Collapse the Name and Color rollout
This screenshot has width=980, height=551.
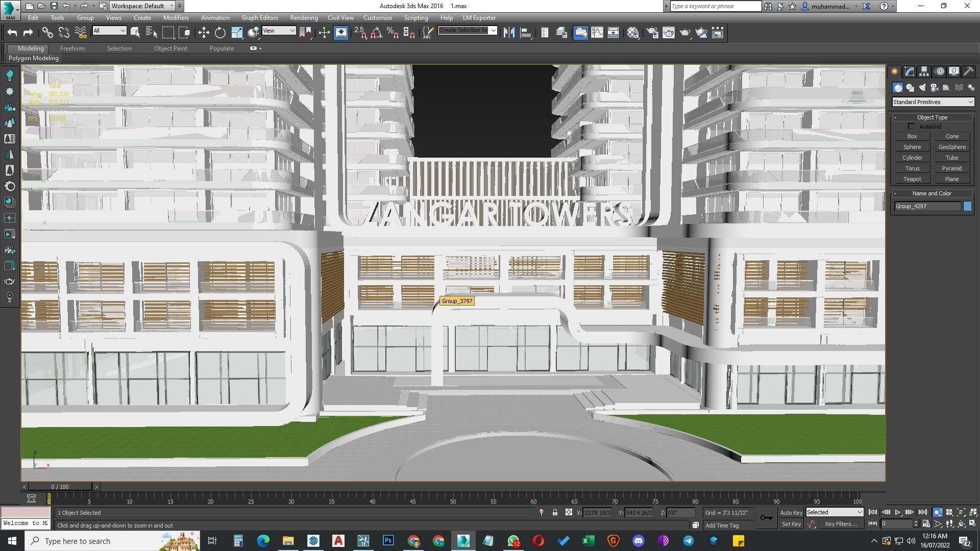[x=932, y=193]
